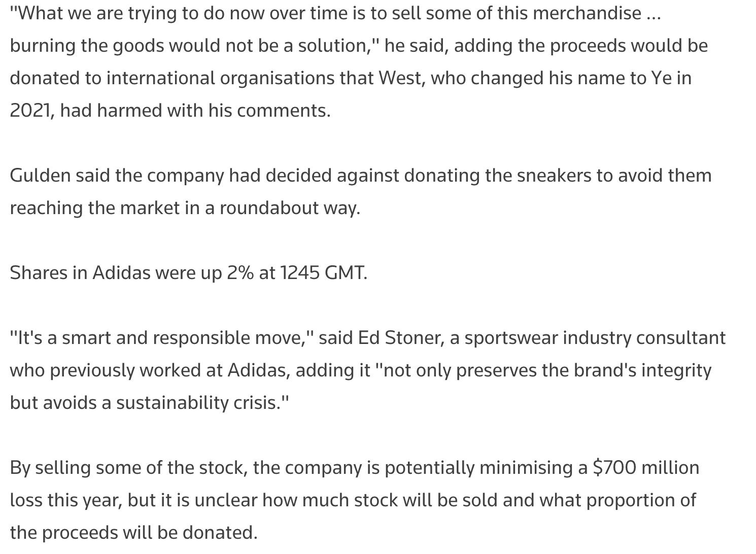Click "Shares in Adidas" sentence start
The image size is (756, 554).
coord(80,273)
